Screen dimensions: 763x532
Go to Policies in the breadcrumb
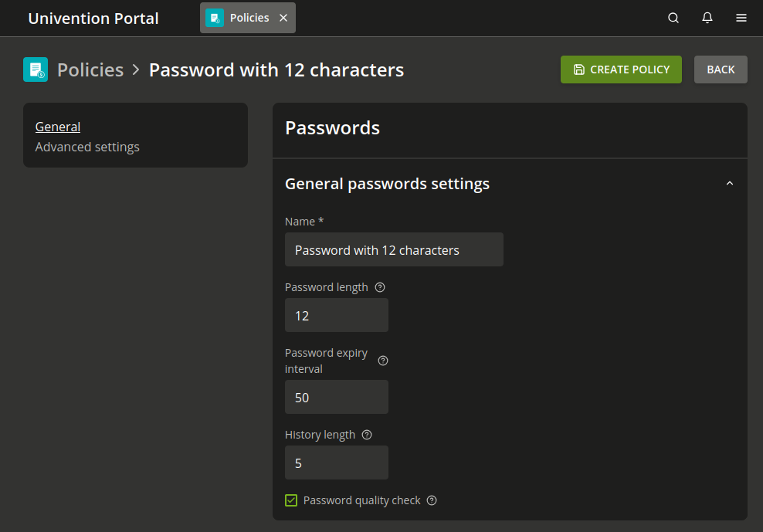[90, 69]
